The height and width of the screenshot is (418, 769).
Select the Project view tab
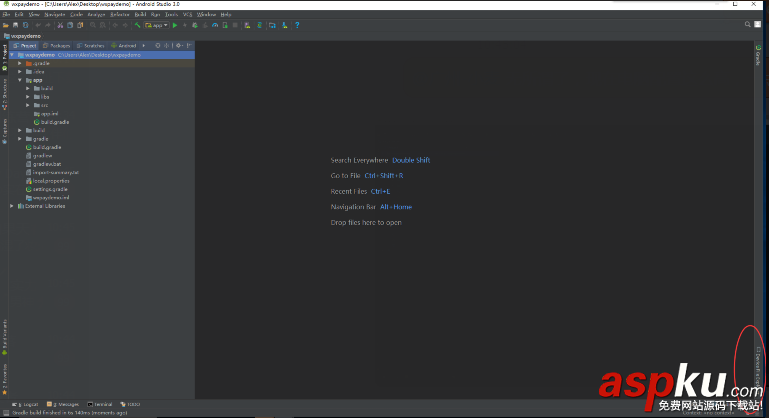[25, 46]
